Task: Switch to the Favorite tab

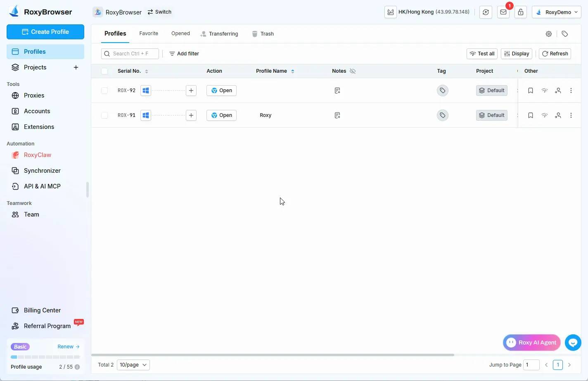Action: point(149,33)
